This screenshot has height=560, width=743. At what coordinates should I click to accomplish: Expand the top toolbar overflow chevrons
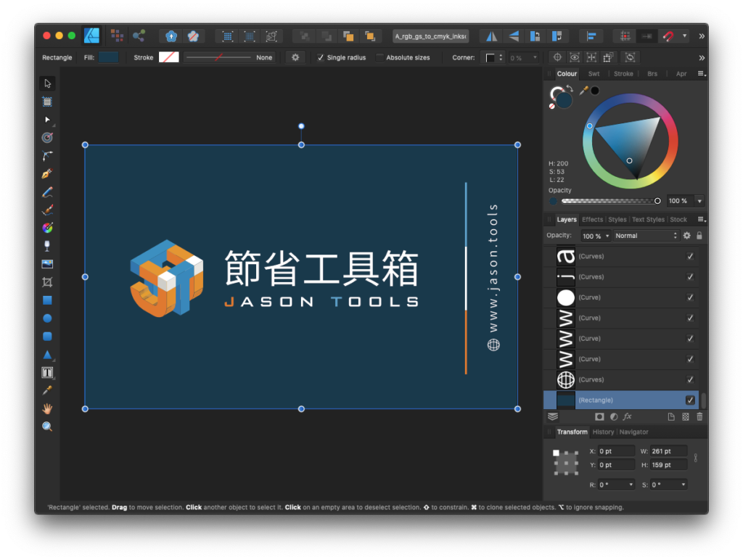point(702,36)
